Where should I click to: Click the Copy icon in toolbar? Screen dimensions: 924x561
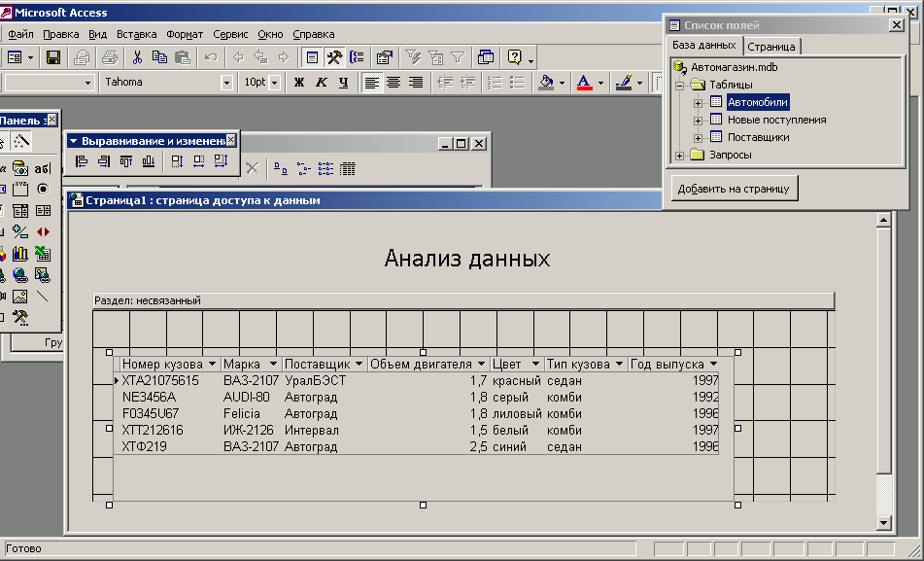[x=159, y=57]
